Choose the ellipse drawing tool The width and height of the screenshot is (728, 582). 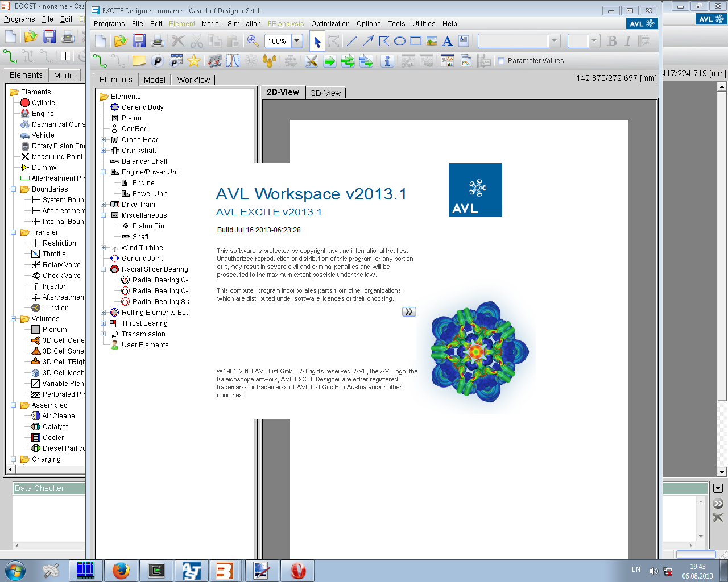tap(400, 41)
